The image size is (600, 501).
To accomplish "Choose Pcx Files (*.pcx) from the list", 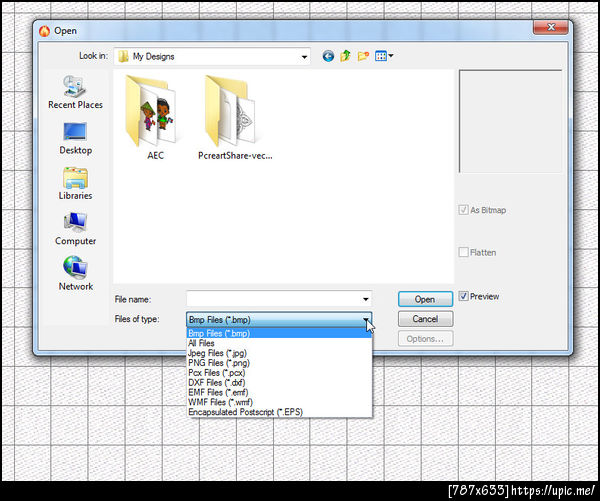I will click(279, 373).
